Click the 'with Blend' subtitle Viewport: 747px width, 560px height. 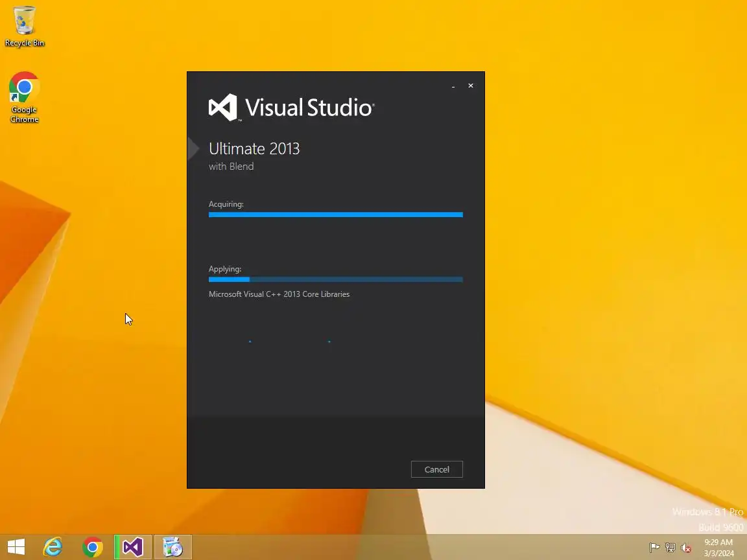click(x=231, y=166)
